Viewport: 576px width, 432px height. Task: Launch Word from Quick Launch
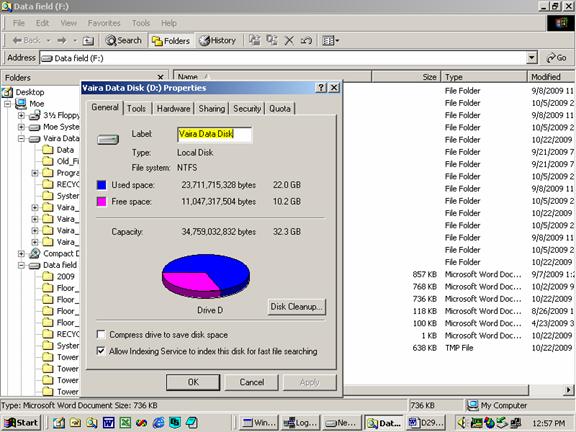tap(108, 423)
